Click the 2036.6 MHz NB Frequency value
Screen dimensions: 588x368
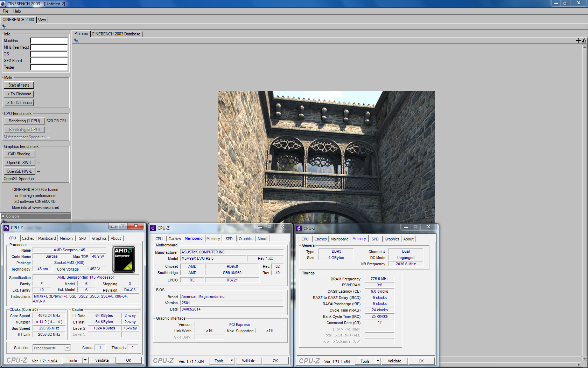pos(406,264)
